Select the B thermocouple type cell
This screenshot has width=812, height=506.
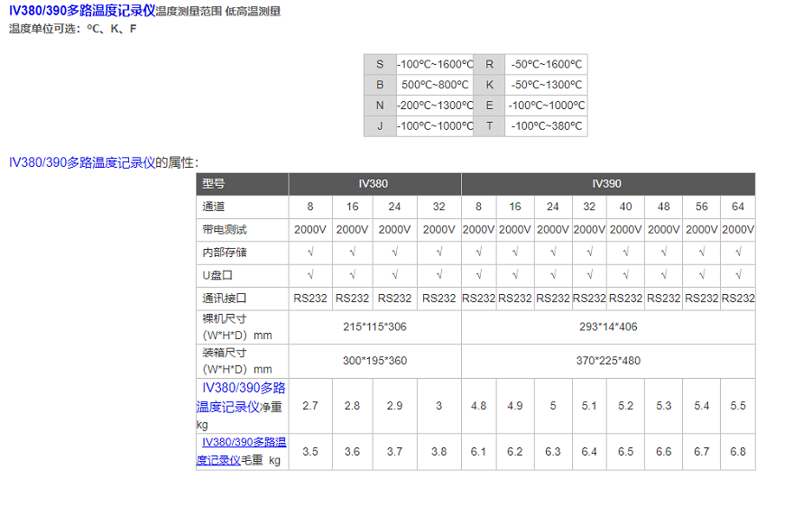click(380, 85)
